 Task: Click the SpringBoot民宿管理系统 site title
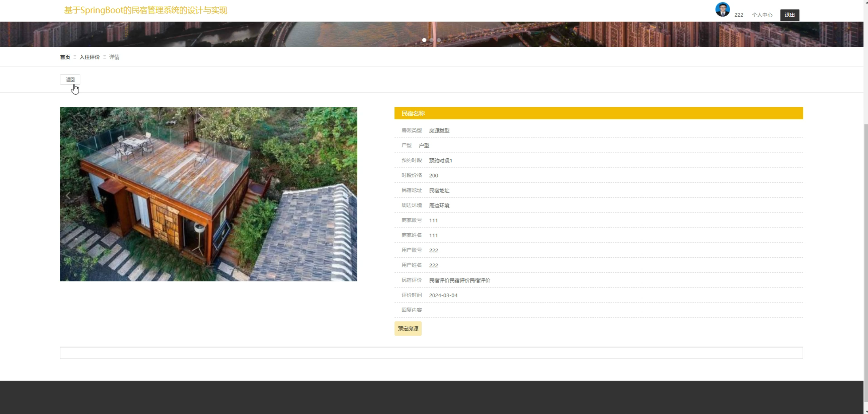[146, 11]
